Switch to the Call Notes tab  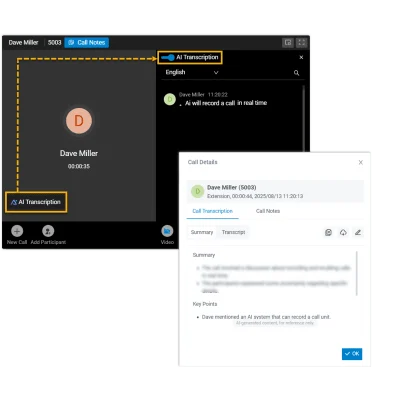[x=268, y=211]
